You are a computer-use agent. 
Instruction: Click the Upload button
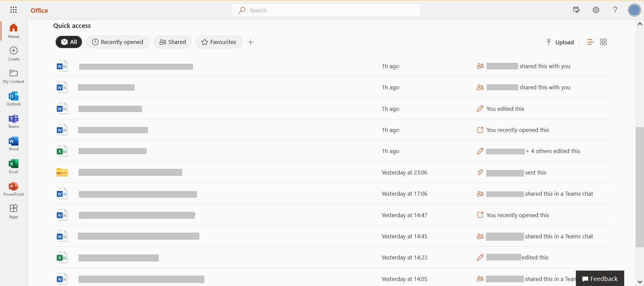pos(560,42)
